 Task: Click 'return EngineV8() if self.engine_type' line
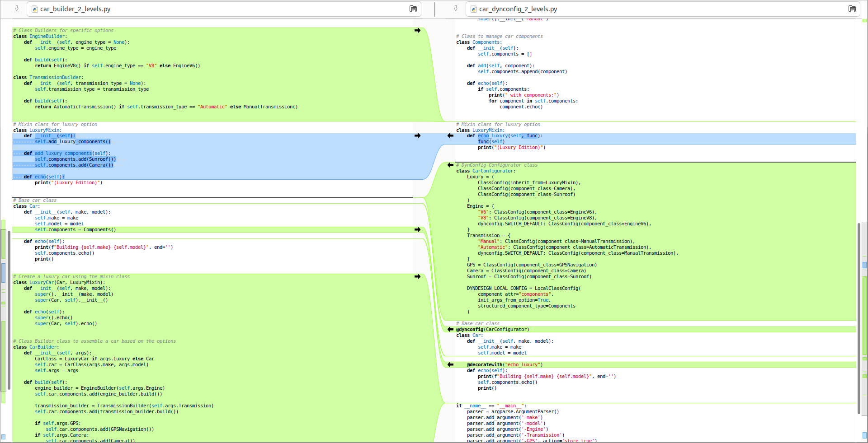tap(118, 65)
